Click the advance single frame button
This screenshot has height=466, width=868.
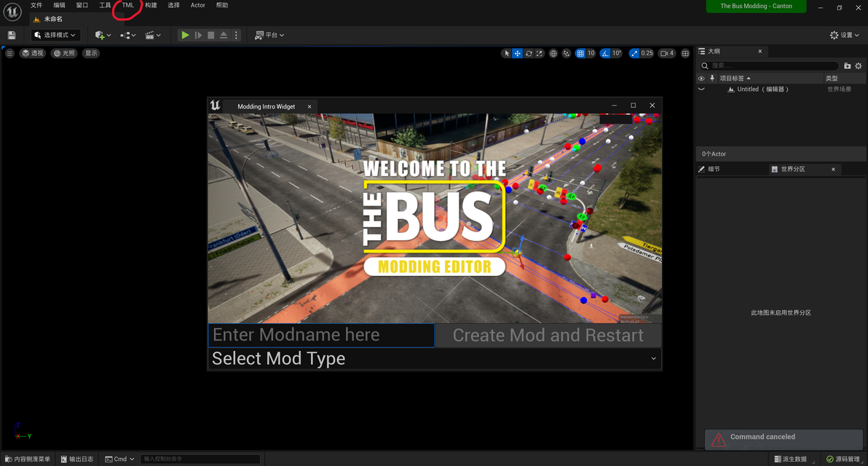tap(198, 35)
